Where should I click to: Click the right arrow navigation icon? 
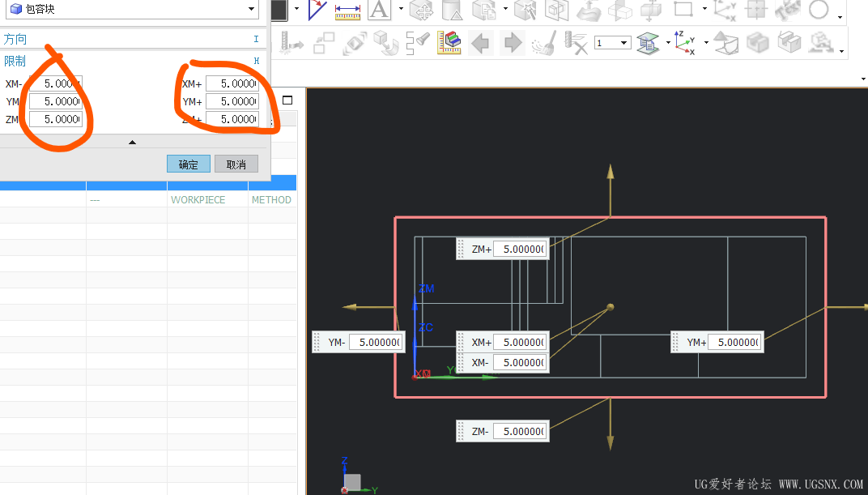(x=512, y=42)
